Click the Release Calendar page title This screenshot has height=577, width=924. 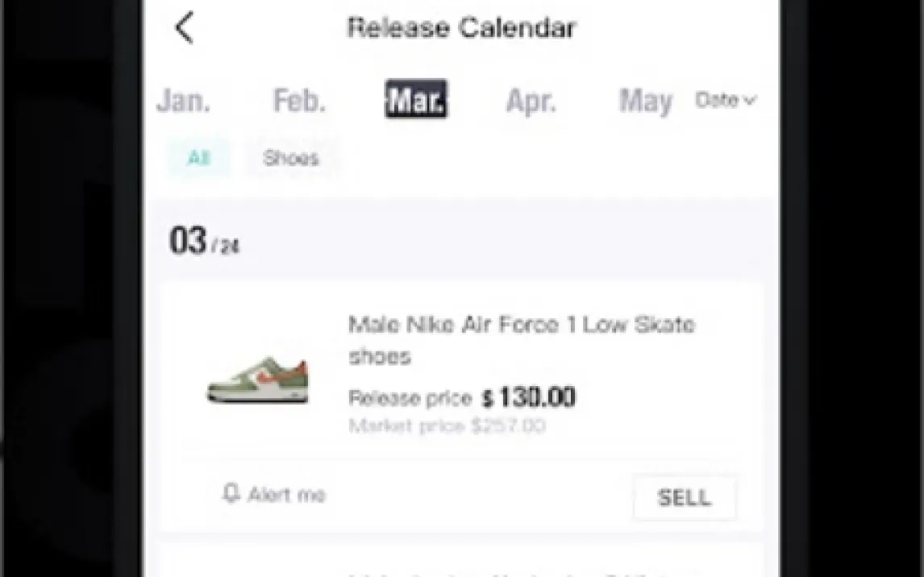[461, 28]
